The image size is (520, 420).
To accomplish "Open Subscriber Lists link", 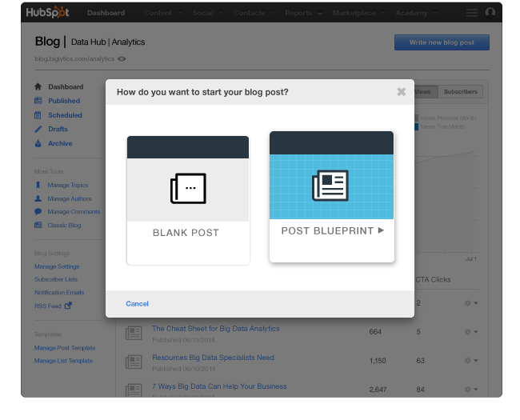I will click(56, 279).
